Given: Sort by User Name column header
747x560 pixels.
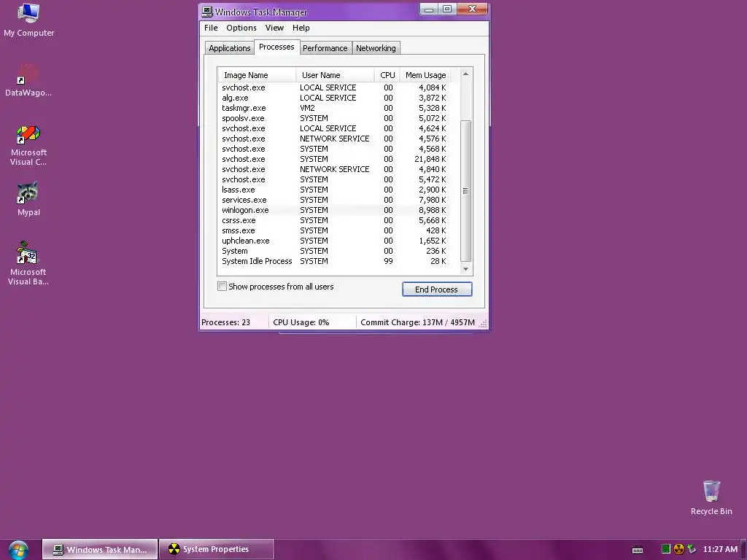Looking at the screenshot, I should [x=336, y=75].
